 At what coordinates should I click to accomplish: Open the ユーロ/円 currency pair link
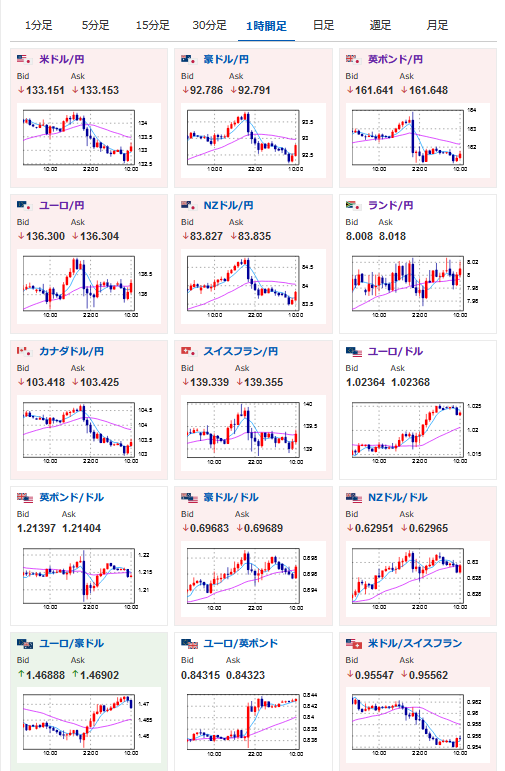point(61,206)
